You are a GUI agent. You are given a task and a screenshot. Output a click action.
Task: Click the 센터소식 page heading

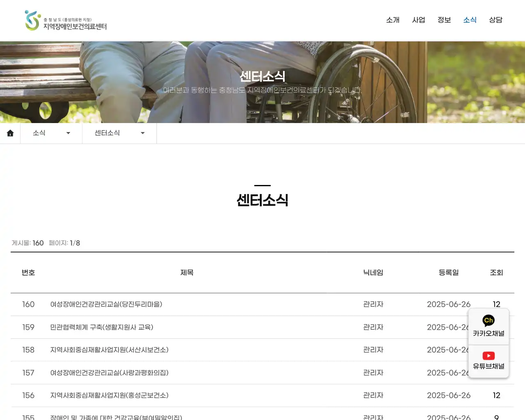(262, 200)
